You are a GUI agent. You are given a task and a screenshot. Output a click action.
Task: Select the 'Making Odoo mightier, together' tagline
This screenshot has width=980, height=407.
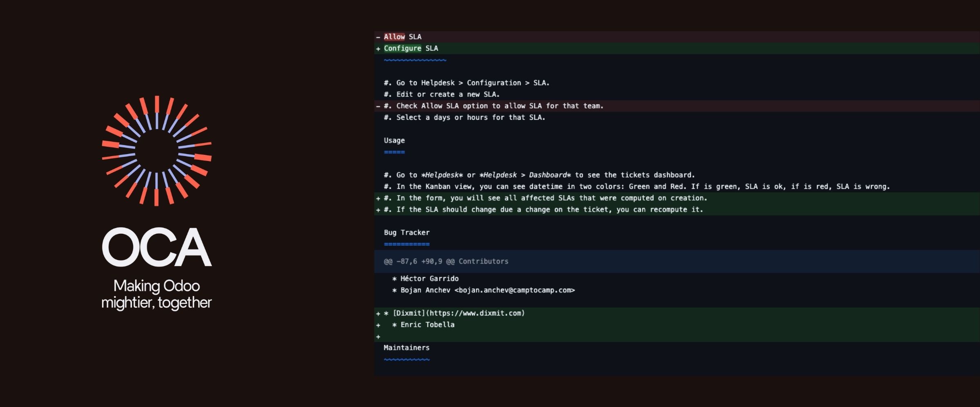[x=156, y=294]
